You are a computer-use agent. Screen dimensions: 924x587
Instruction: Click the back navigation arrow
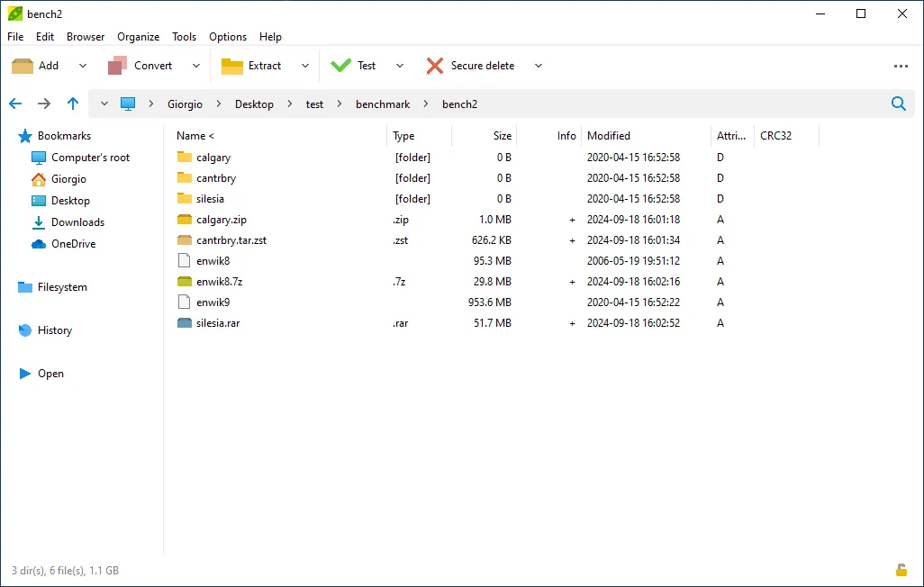click(x=14, y=104)
